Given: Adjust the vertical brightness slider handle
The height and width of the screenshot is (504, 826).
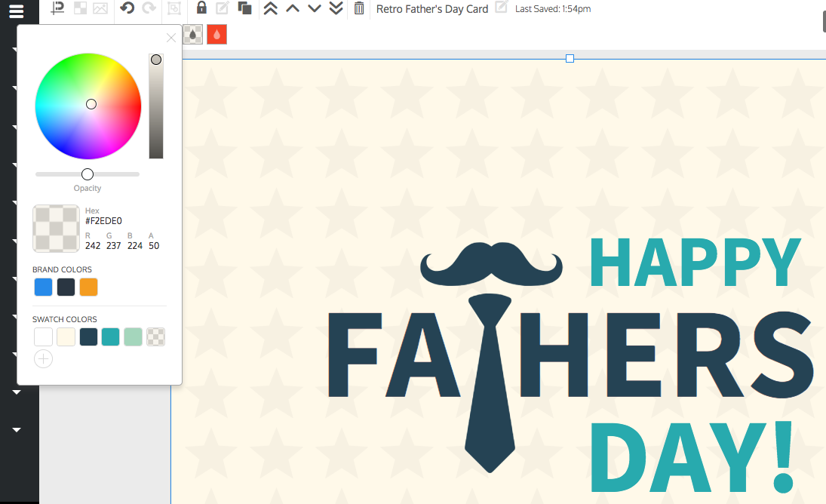Looking at the screenshot, I should tap(156, 60).
